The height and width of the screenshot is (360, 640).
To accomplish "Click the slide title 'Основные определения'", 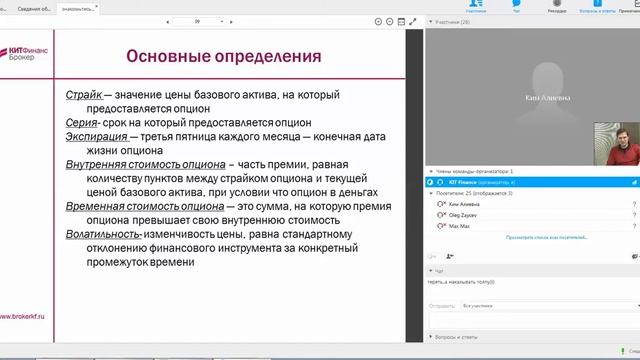I will click(224, 56).
